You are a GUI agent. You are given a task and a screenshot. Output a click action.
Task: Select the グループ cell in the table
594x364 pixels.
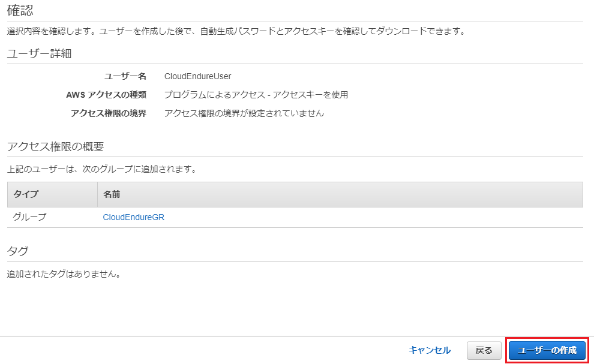click(29, 217)
